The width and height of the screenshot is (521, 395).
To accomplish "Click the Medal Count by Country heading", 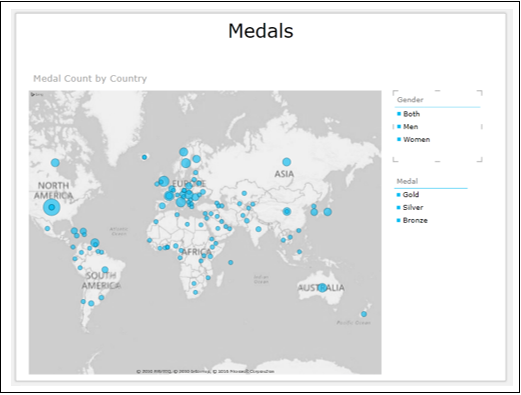I will pyautogui.click(x=90, y=79).
